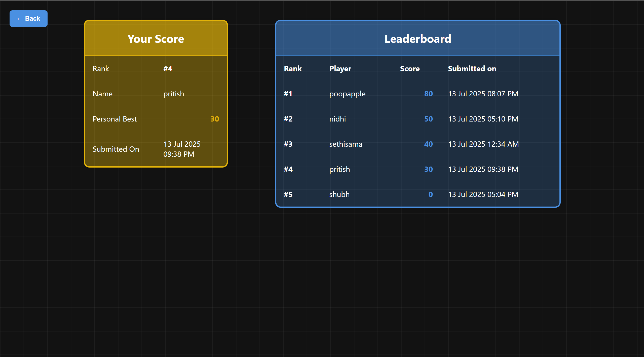Screen dimensions: 644x357
Task: Click player name poopapple
Action: pyautogui.click(x=347, y=94)
